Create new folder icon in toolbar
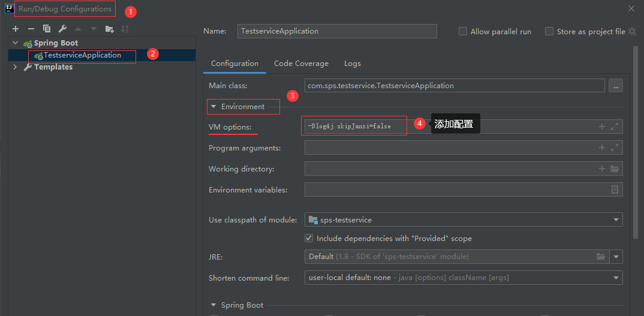This screenshot has width=644, height=316. tap(109, 29)
